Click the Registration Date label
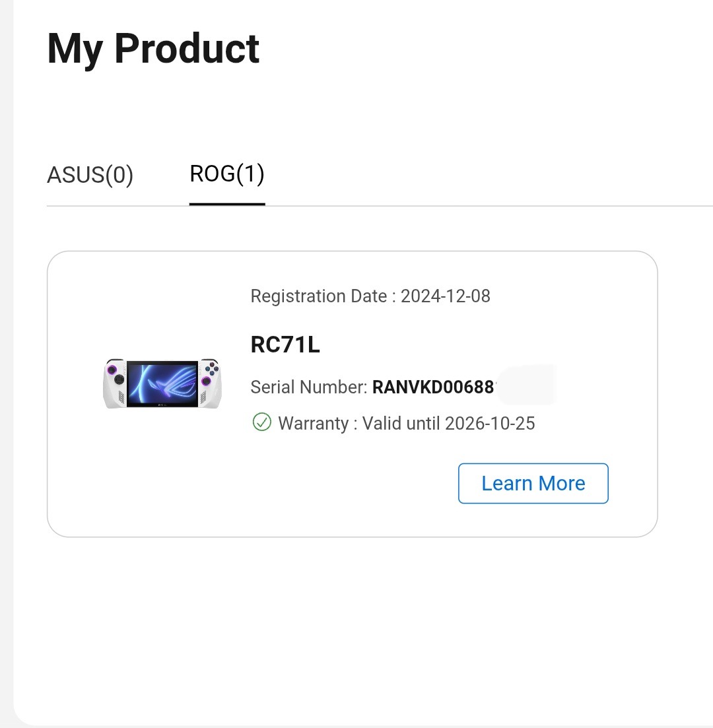 click(x=323, y=296)
